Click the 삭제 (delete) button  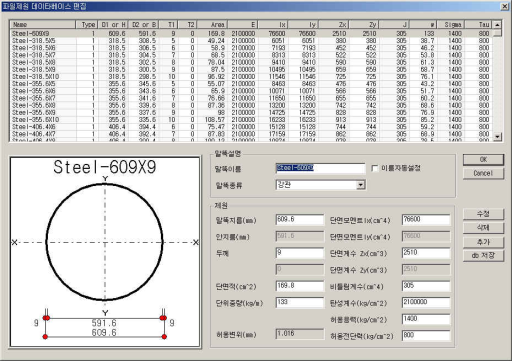point(483,228)
